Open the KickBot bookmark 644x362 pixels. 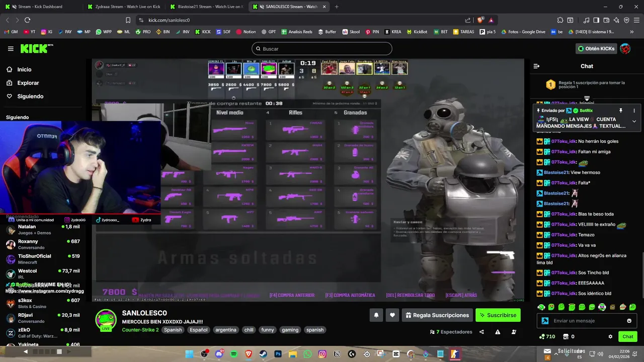[x=417, y=32]
